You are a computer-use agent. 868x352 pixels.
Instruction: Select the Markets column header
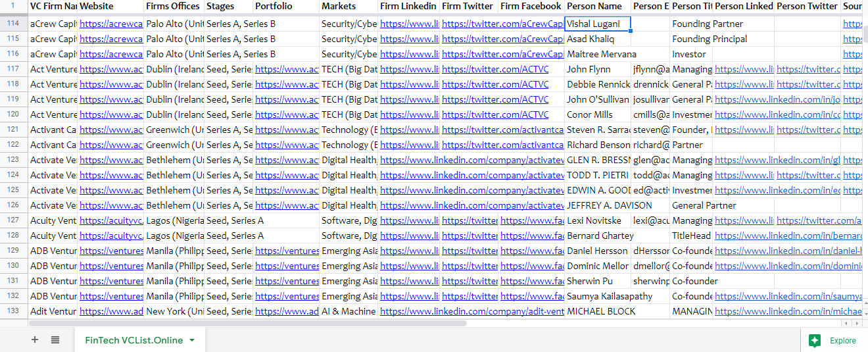[x=349, y=7]
